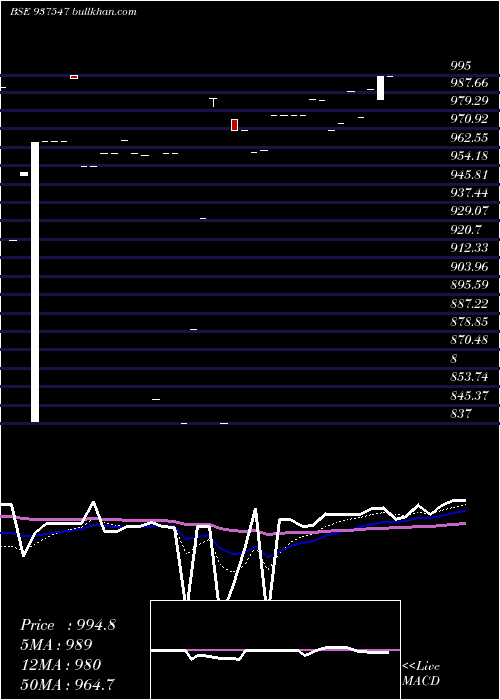Click the 937.44 price axis label
This screenshot has width=500, height=700.
click(469, 193)
